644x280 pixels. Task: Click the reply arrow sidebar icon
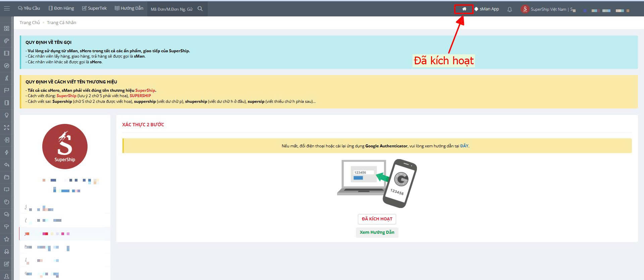point(6,165)
